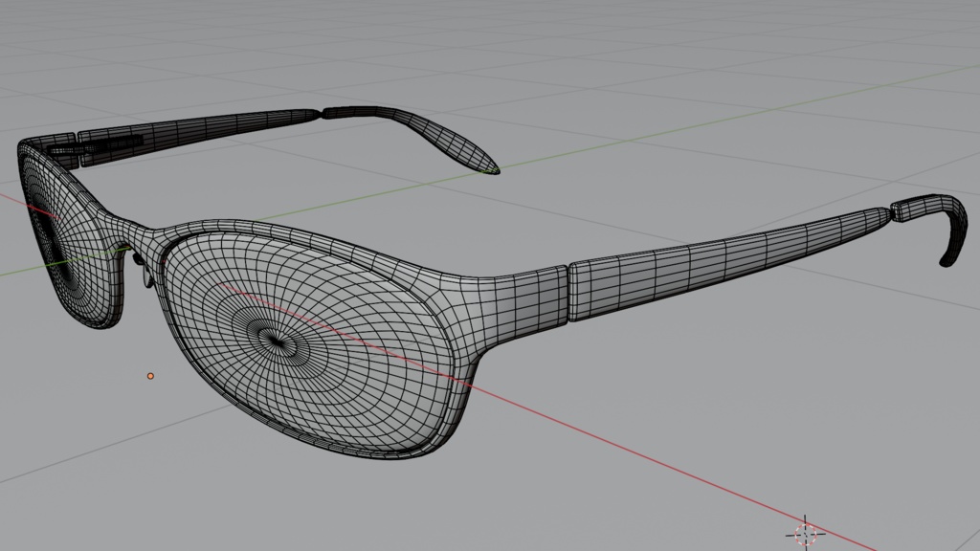Click the pointed tip of the back temple arm
Viewport: 980px width, 551px height.
click(491, 168)
